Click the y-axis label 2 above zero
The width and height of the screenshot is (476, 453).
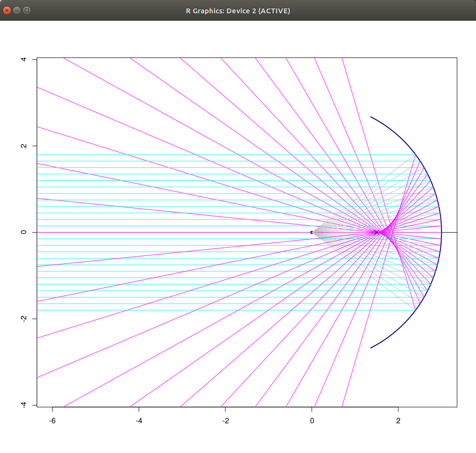(x=24, y=146)
